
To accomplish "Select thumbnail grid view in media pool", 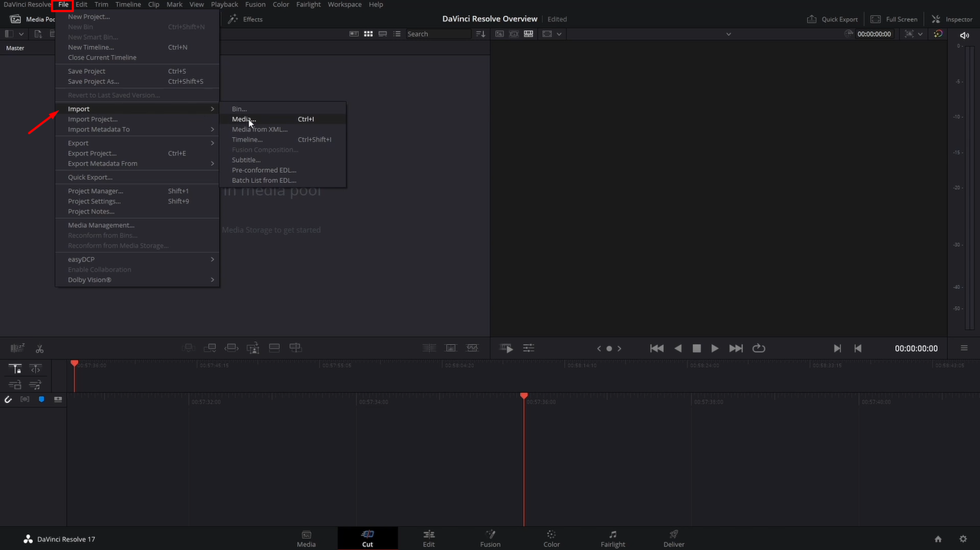I will point(368,34).
